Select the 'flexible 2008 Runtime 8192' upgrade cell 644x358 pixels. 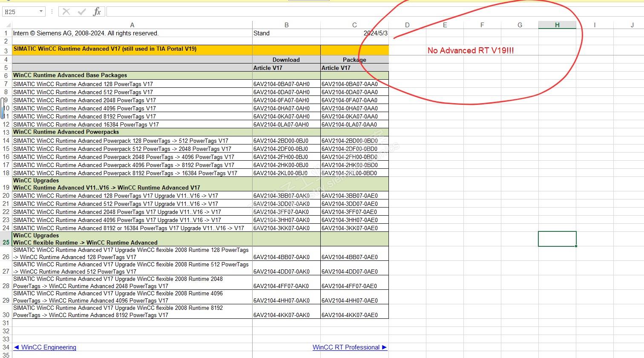132,312
